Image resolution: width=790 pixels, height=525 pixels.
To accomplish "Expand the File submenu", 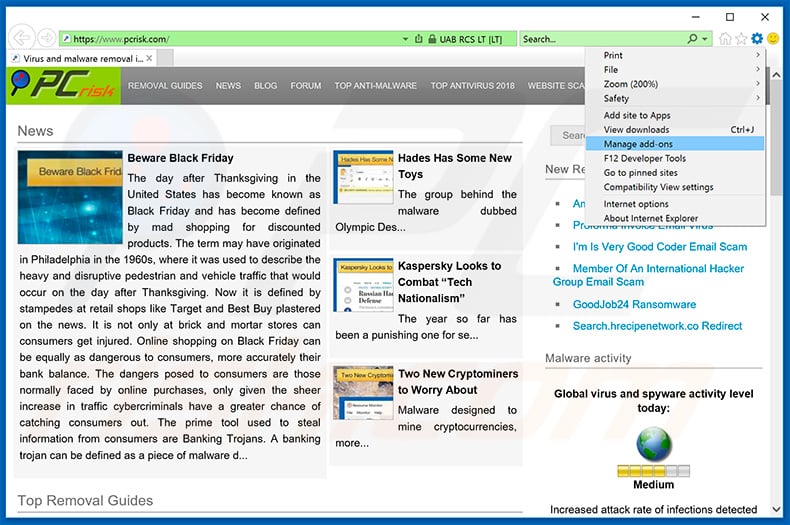I will click(675, 70).
